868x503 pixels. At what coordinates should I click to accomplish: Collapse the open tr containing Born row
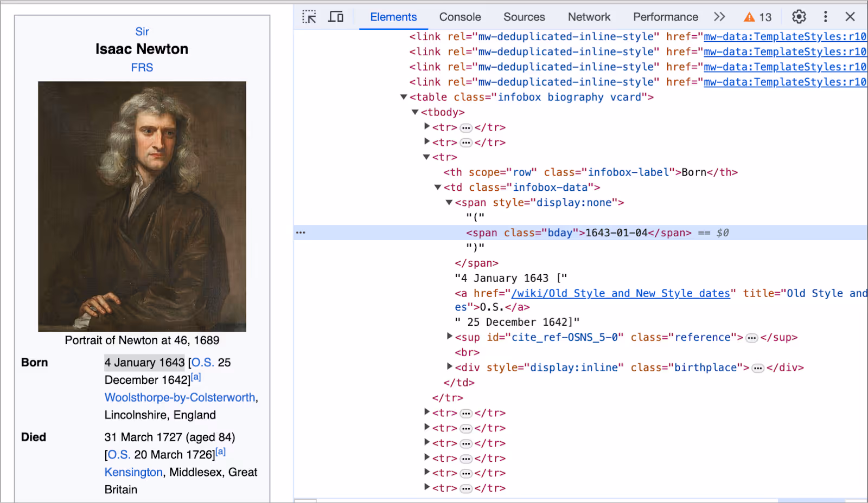[x=426, y=157]
